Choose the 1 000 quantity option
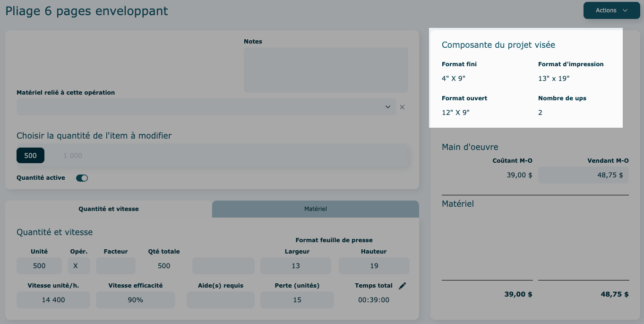The image size is (644, 324). [x=73, y=156]
